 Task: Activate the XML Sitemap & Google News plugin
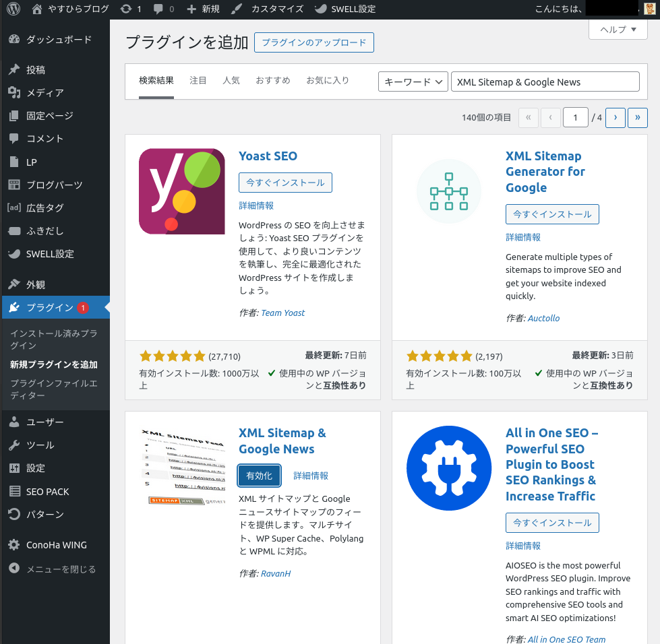[259, 476]
